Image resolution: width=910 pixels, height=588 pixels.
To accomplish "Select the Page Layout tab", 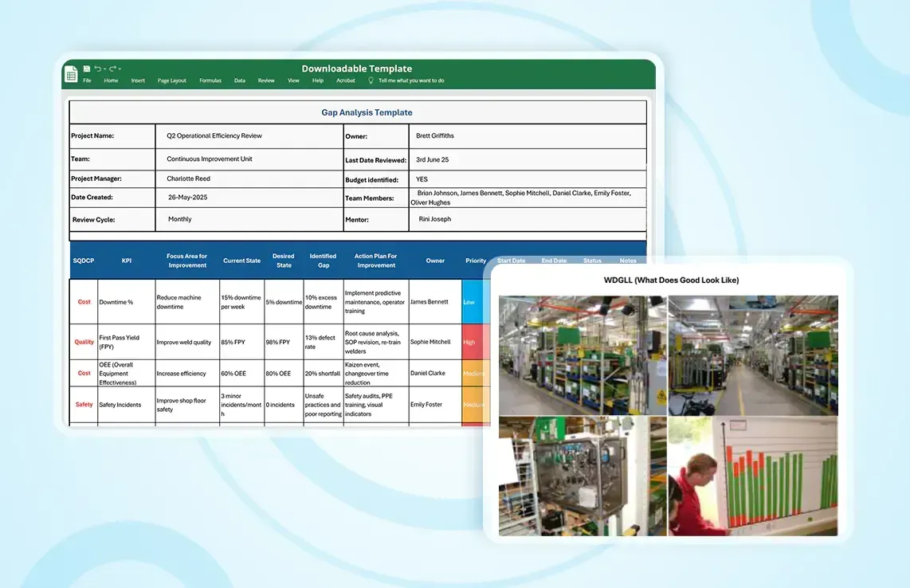I will (171, 80).
